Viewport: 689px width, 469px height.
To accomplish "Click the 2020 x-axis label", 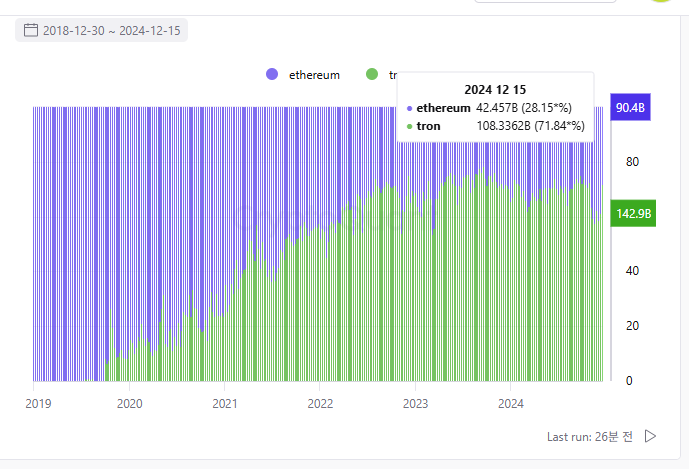I will click(130, 404).
